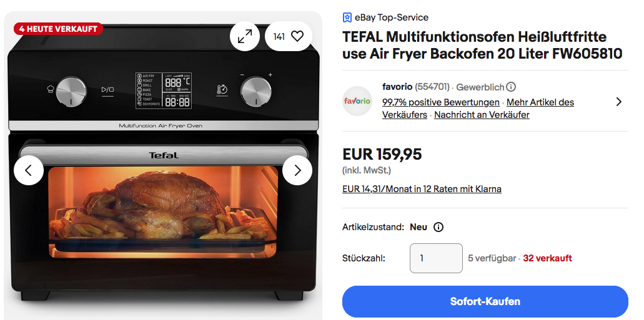Click the Stückzahl quantity field
The image size is (644, 320).
coord(436,258)
